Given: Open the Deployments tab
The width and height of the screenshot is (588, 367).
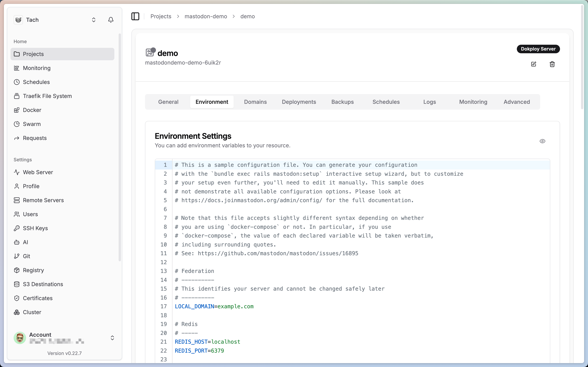Looking at the screenshot, I should click(x=299, y=102).
